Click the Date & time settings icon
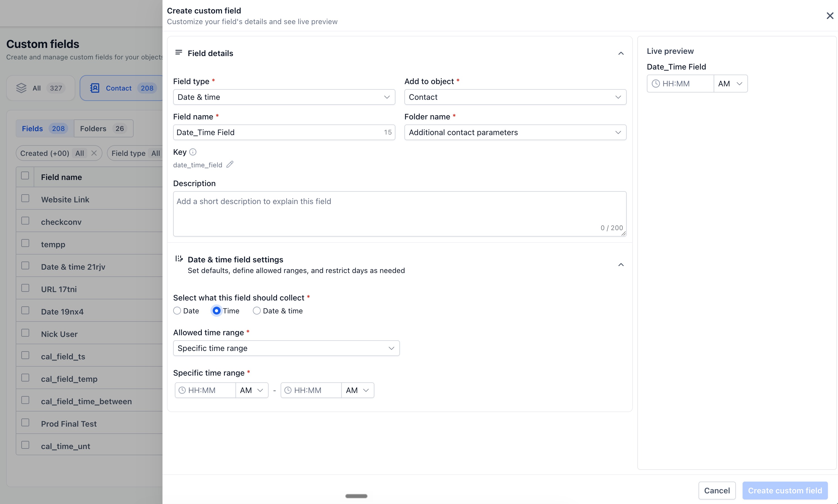 tap(179, 259)
